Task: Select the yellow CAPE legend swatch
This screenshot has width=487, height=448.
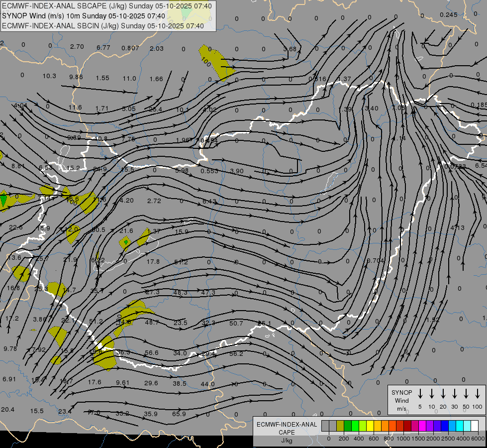Action: coord(370,426)
